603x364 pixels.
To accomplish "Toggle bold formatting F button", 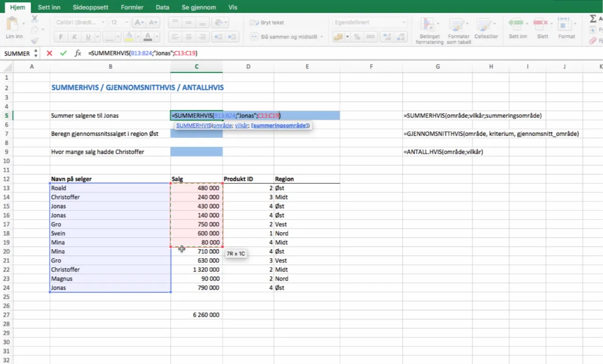I will [x=61, y=37].
